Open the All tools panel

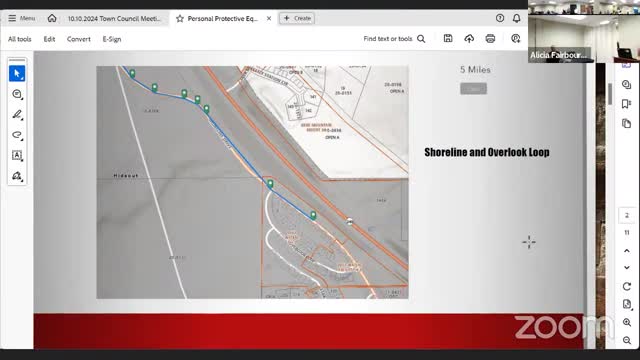[x=20, y=39]
